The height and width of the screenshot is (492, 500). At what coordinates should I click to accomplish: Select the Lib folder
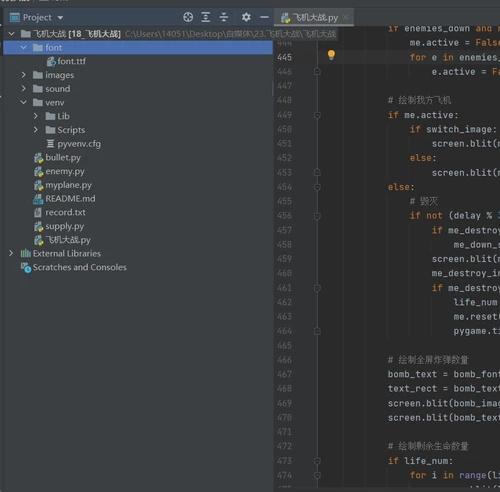[x=63, y=116]
